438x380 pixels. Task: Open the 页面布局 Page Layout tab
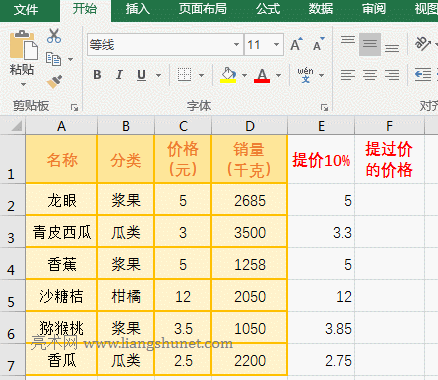point(202,9)
